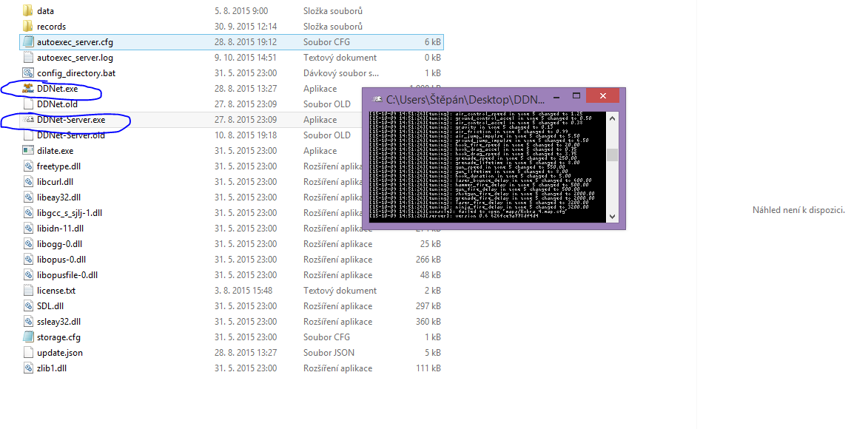
Task: Select the update.json file name
Action: point(60,353)
